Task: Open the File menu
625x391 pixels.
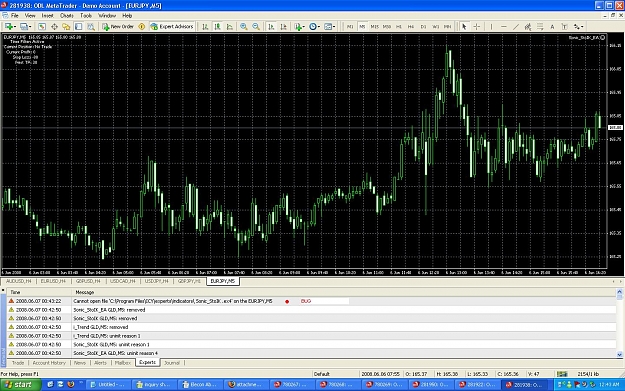Action: click(15, 16)
